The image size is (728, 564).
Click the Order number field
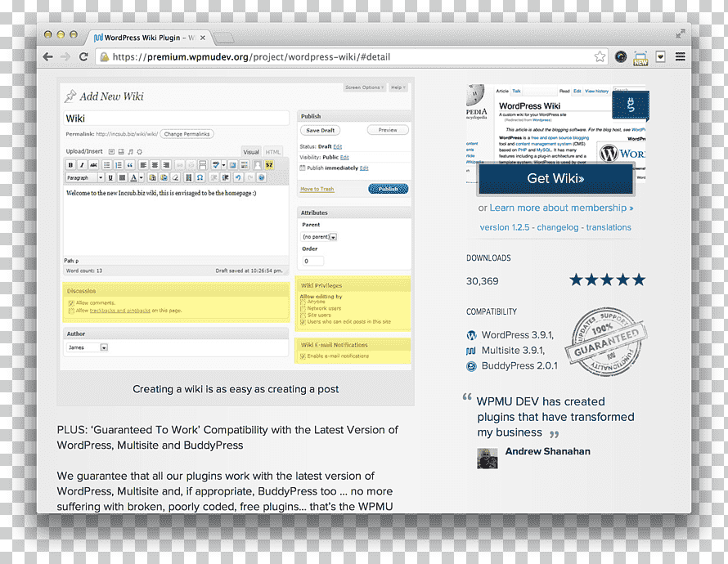313,261
